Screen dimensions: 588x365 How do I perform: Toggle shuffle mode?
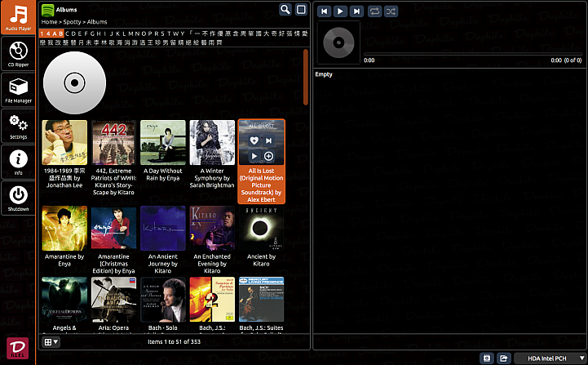pos(391,11)
